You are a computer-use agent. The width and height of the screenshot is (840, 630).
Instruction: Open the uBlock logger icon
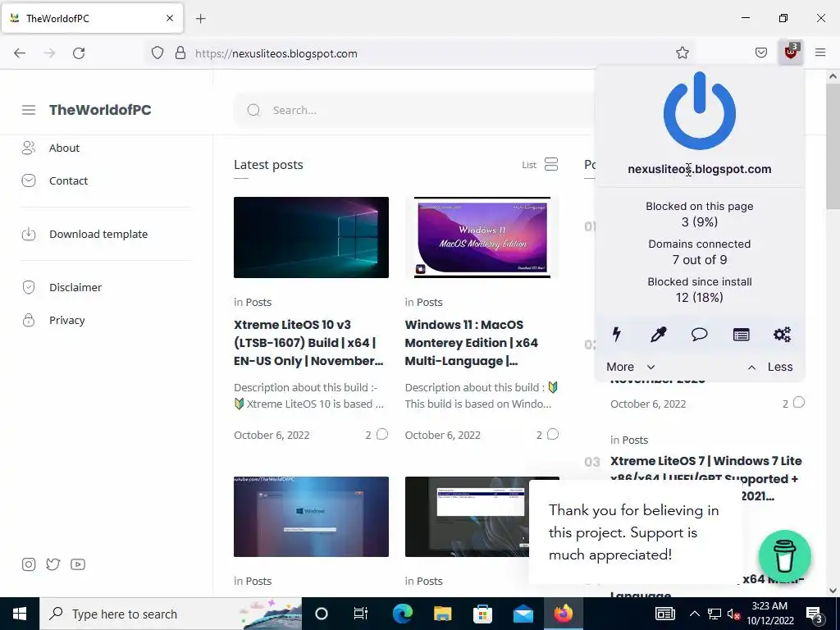(x=741, y=335)
